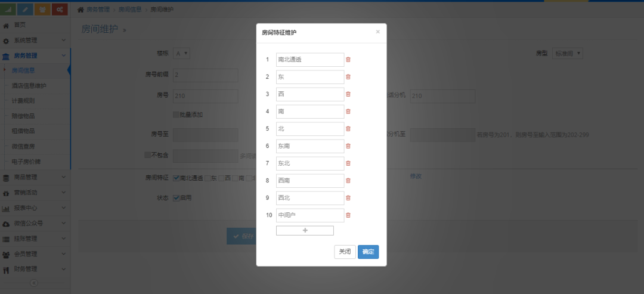
Task: Click the home icon in breadcrumb
Action: (80, 10)
